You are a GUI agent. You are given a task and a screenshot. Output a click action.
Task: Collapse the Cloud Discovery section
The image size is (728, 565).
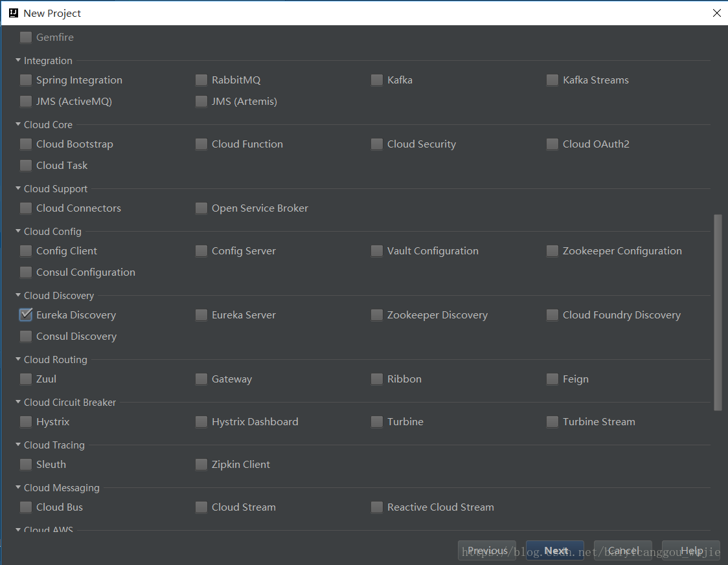(18, 295)
